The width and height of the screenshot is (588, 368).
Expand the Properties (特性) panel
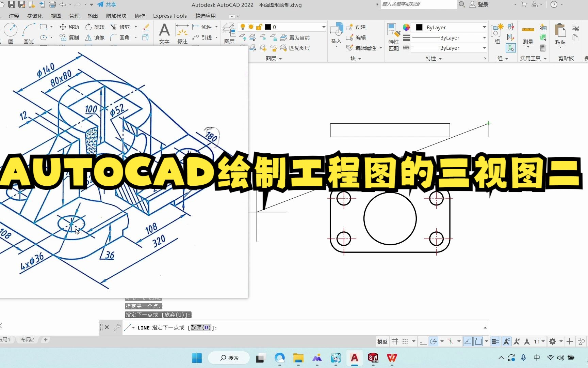pos(434,59)
